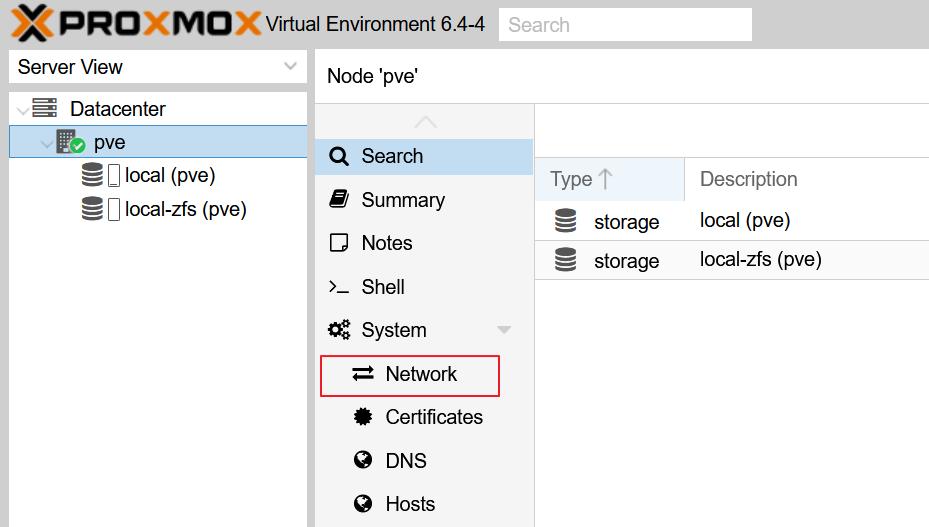Click the Summary book icon
This screenshot has height=527, width=929.
(x=339, y=199)
